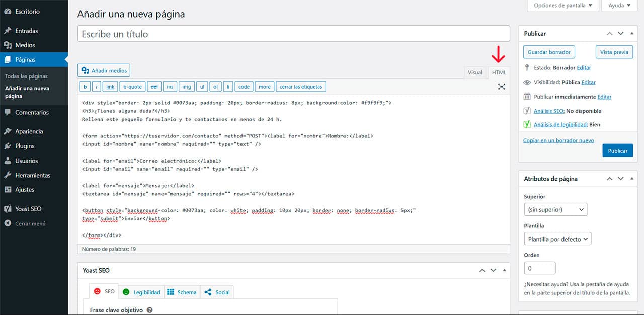
Task: Click Vista previa button
Action: point(614,52)
